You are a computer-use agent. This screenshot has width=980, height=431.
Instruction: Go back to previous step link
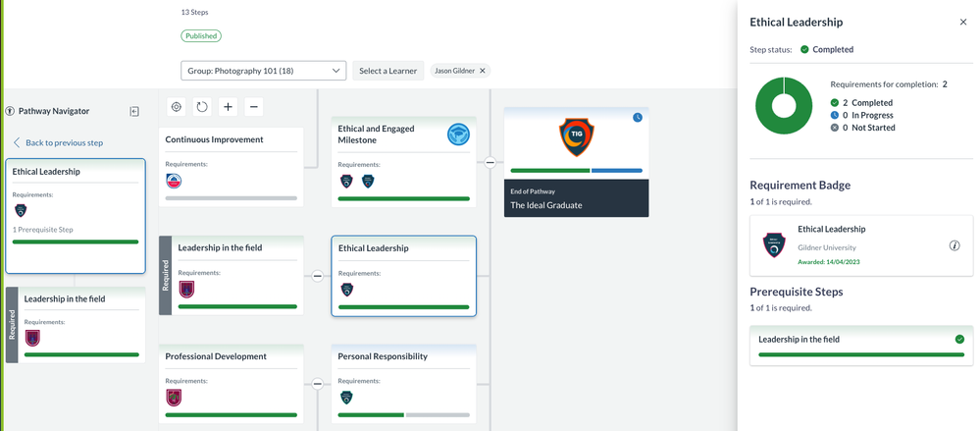click(64, 142)
